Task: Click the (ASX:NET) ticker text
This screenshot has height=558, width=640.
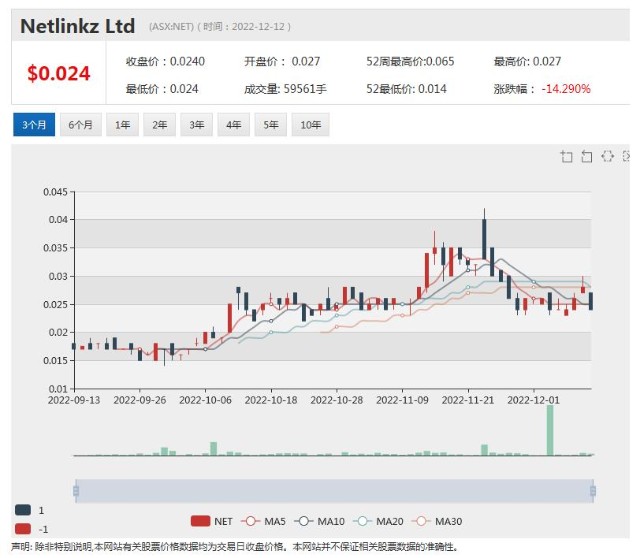Action: click(171, 27)
